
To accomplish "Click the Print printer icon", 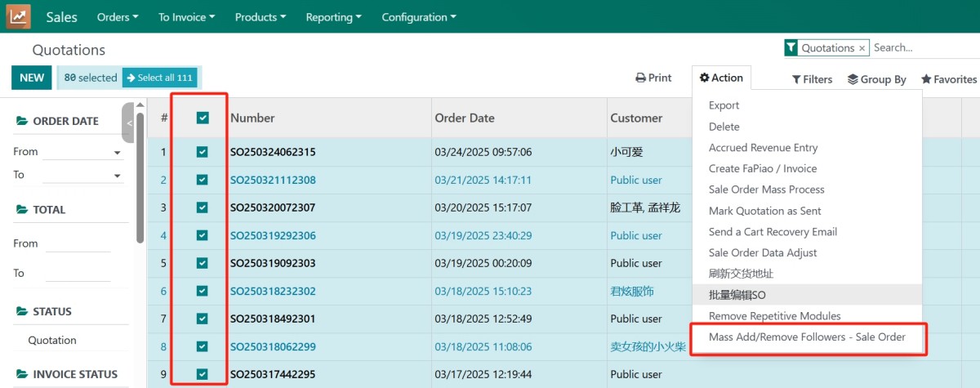I will [641, 78].
